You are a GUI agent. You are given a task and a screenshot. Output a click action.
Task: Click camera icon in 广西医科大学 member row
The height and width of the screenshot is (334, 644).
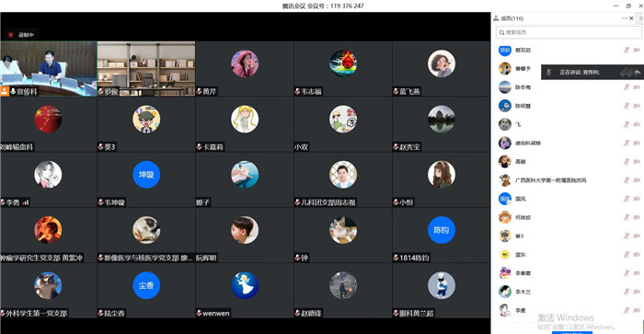coord(637,180)
